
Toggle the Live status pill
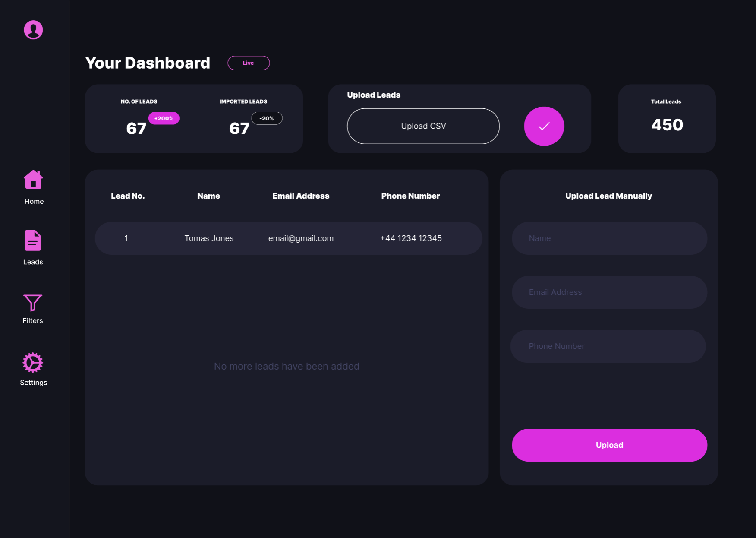[249, 63]
